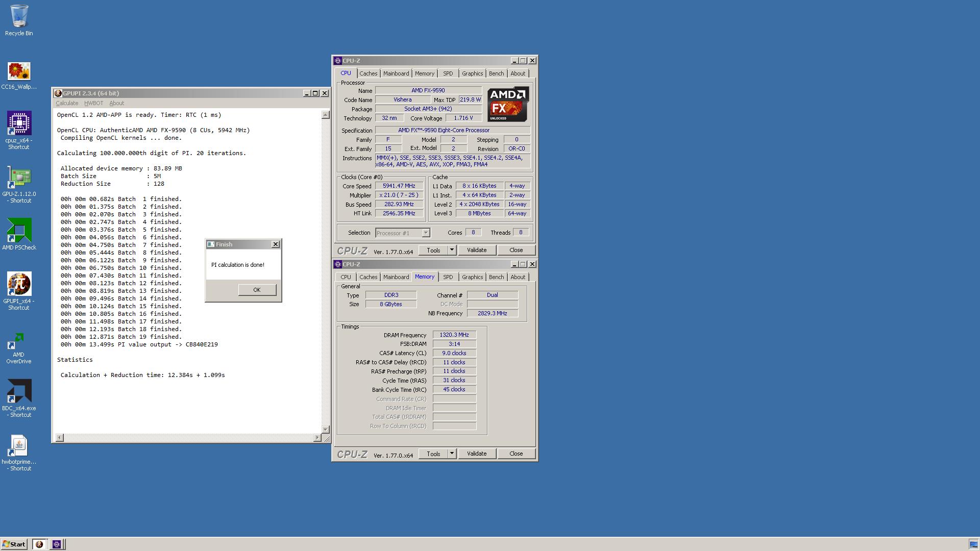This screenshot has height=551, width=980.
Task: Click Tools button in upper CPU-Z
Action: [x=433, y=250]
